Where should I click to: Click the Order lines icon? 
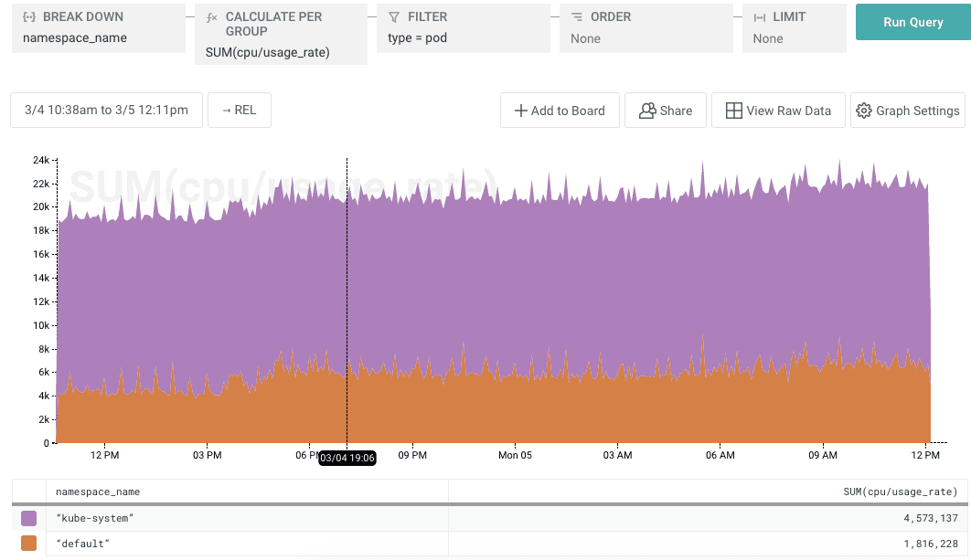[x=577, y=17]
